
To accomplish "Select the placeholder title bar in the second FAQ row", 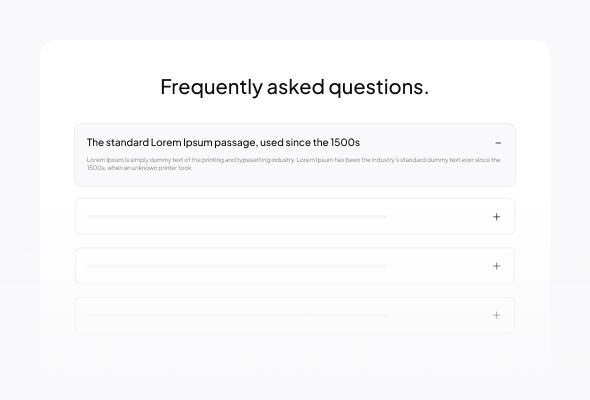I will pos(237,217).
